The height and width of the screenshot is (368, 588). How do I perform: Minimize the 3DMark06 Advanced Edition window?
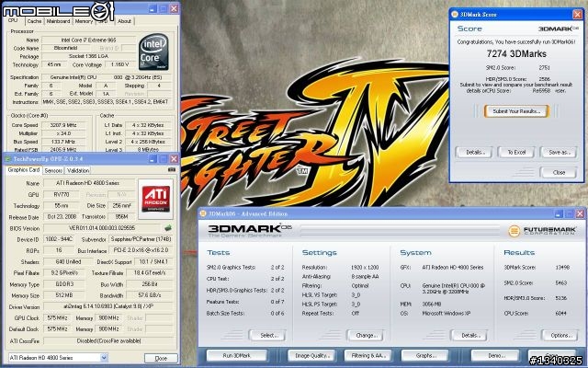[559, 213]
